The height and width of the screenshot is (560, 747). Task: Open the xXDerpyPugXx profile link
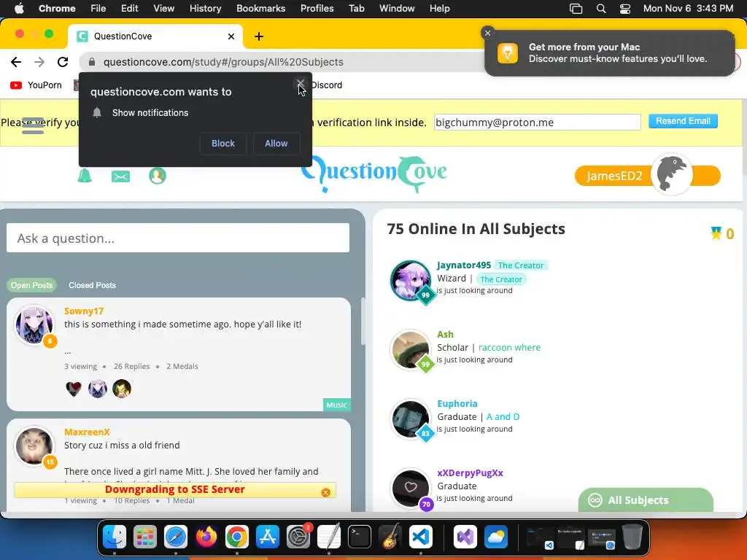pos(471,472)
